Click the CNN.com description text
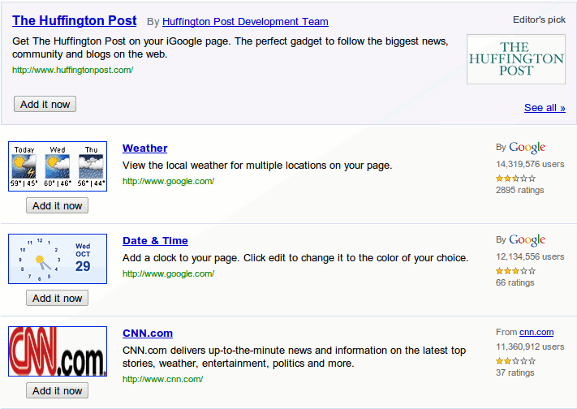Screen dimensions: 577x409 [294, 357]
